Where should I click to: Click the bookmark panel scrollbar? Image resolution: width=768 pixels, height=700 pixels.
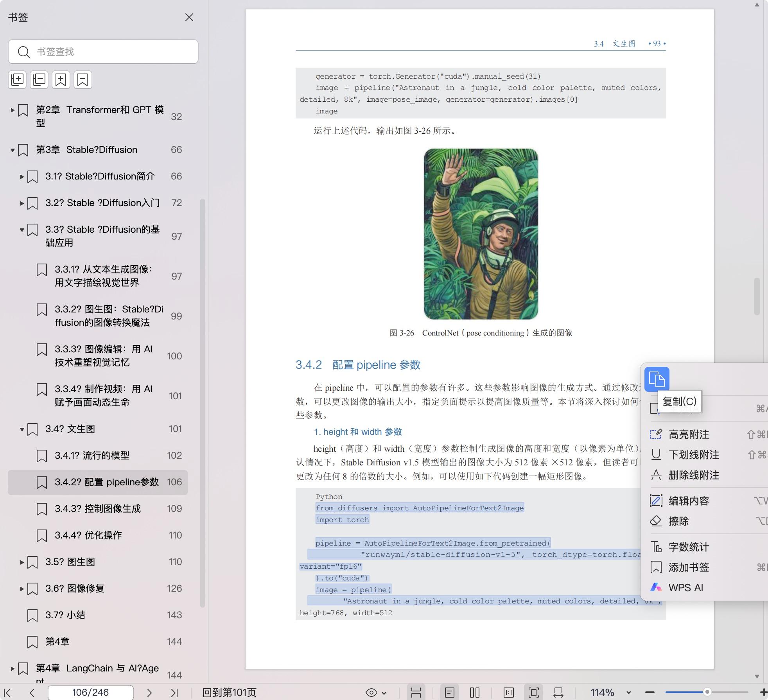tap(203, 403)
